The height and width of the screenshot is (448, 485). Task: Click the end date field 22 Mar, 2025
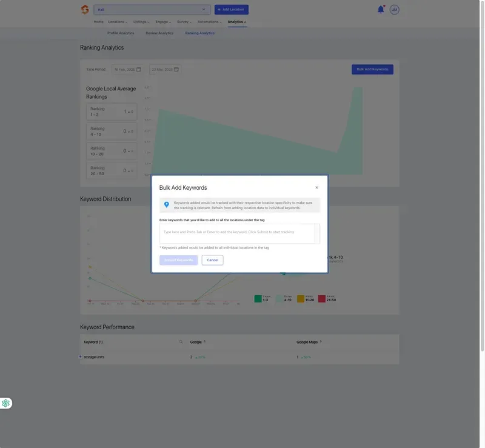click(x=165, y=70)
